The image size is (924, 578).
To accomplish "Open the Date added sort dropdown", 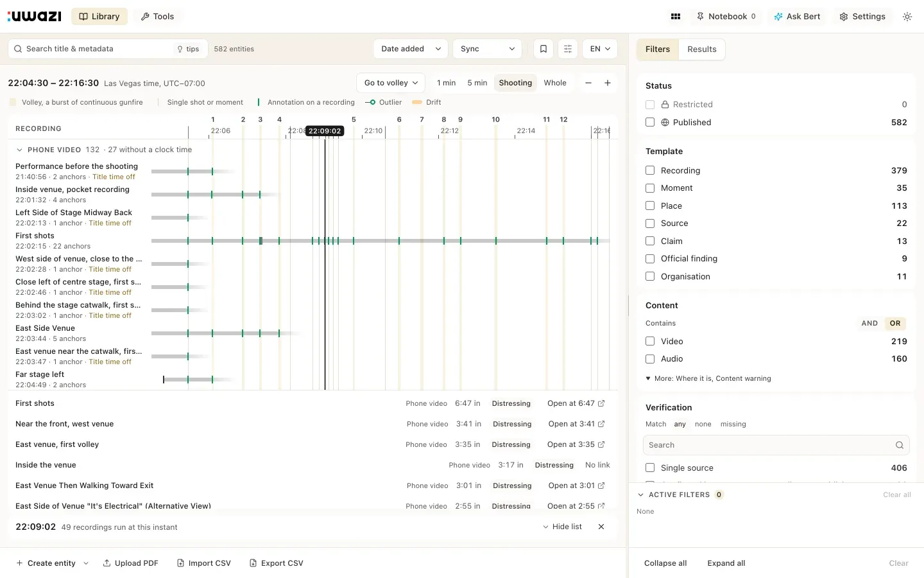I will pos(411,49).
